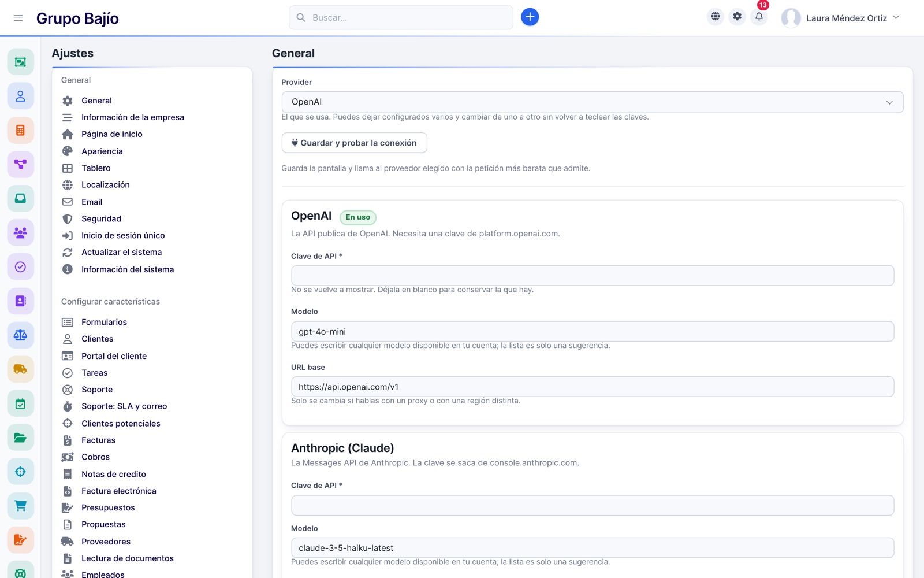This screenshot has width=924, height=578.
Task: Open the crosshair target module
Action: 20,472
